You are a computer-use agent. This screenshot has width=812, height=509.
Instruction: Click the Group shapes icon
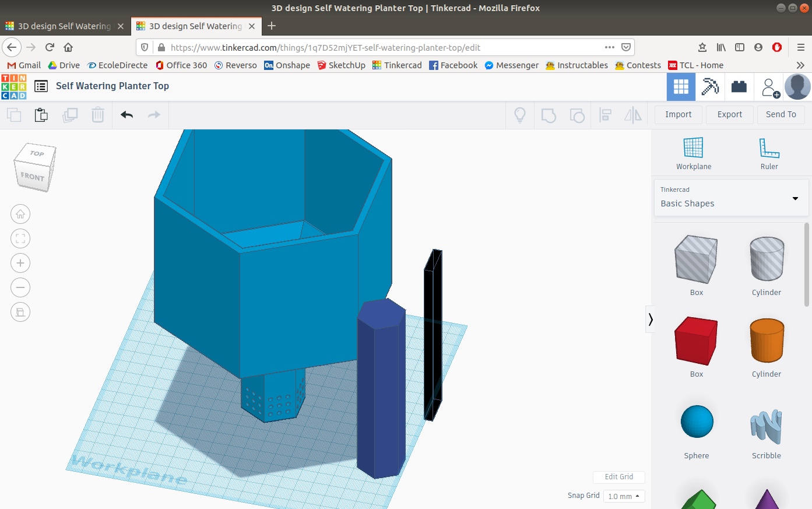549,115
